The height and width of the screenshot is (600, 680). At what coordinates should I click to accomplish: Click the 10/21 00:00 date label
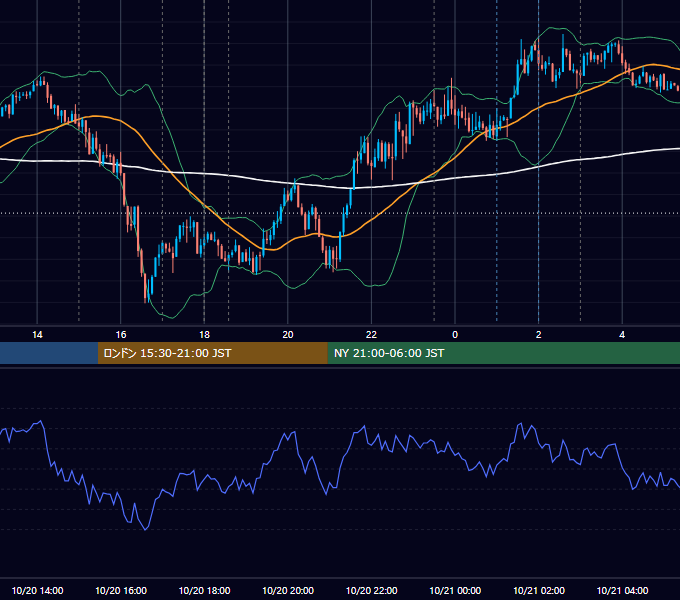[455, 590]
